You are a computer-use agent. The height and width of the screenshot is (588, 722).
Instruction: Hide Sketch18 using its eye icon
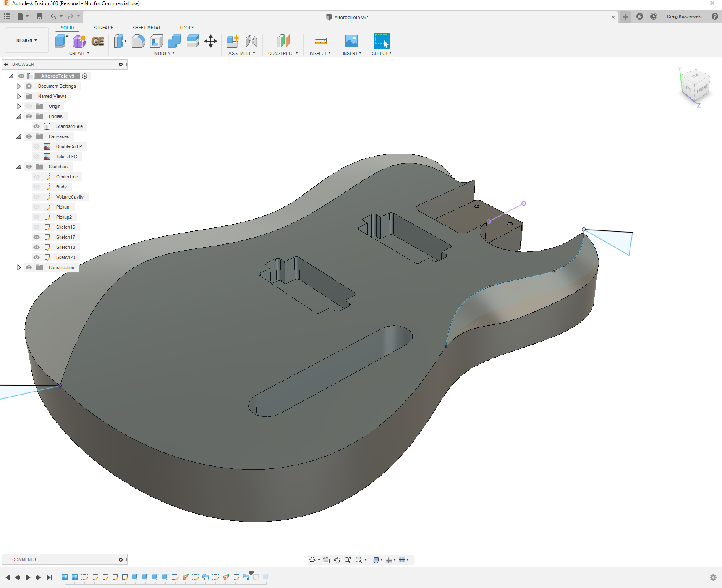tap(37, 247)
